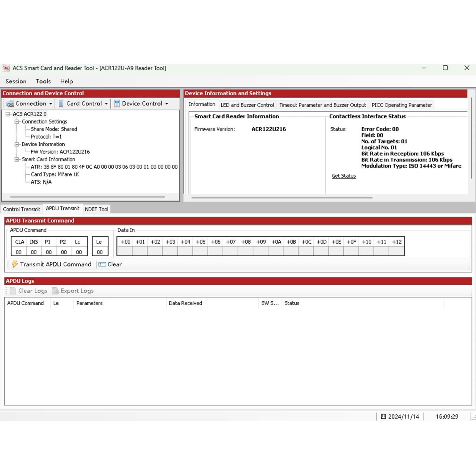Click the vertical scrollbar in Device Information panel
This screenshot has height=476, width=476.
tap(472, 138)
